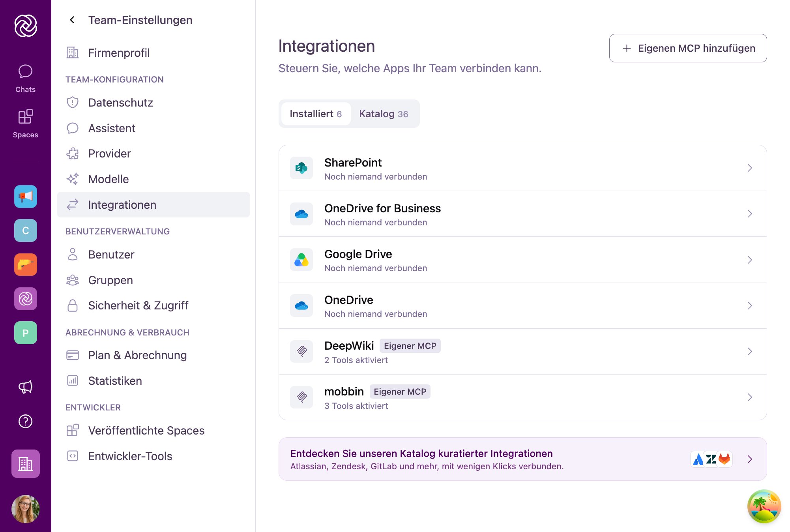Image resolution: width=790 pixels, height=532 pixels.
Task: Expand the Google Drive row chevron
Action: click(750, 260)
